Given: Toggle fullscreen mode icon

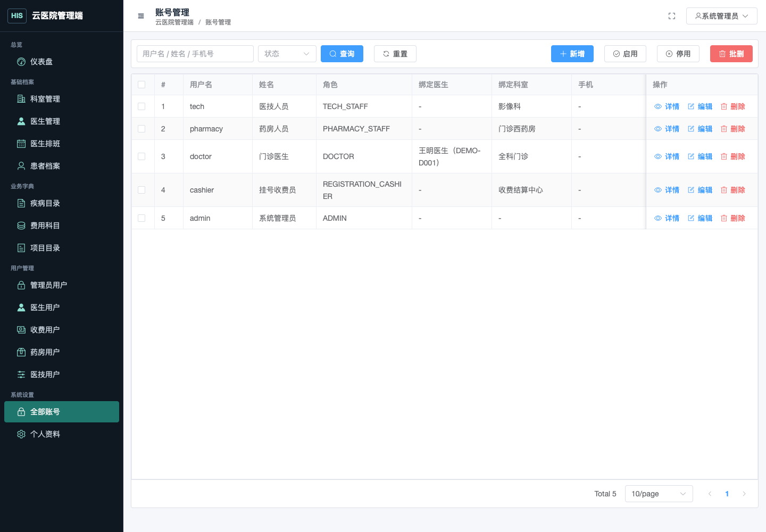Looking at the screenshot, I should click(672, 16).
